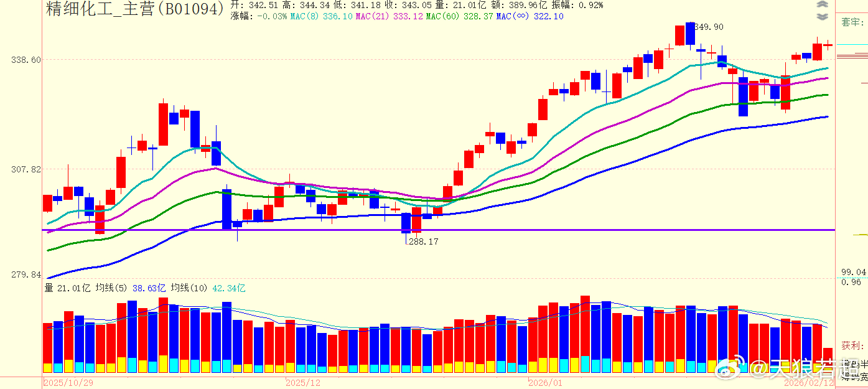
Task: Click the 307.82 price axis label
Action: click(26, 169)
